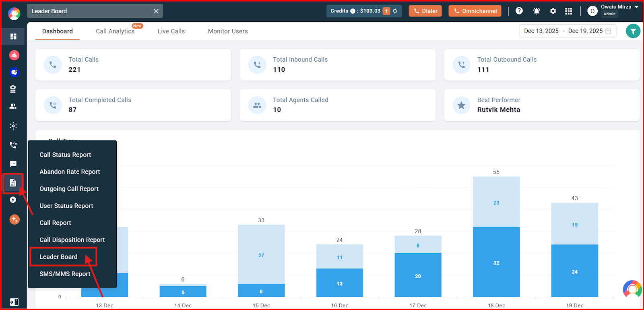Open the settings-gear integrations sidebar icon
The height and width of the screenshot is (310, 644).
(13, 126)
